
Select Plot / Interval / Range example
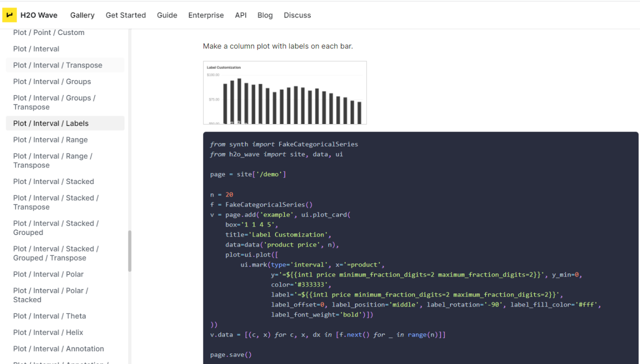tap(50, 139)
